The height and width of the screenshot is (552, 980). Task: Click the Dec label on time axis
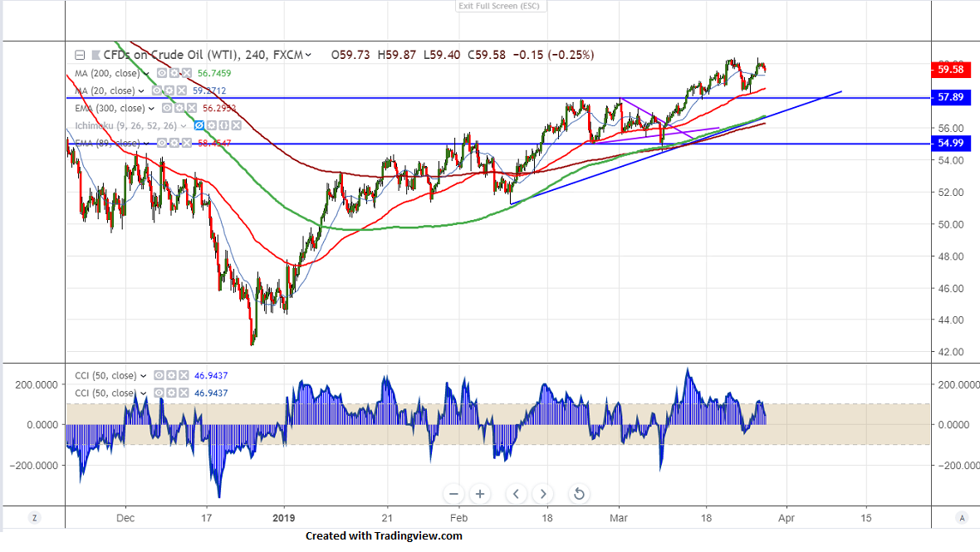point(125,518)
